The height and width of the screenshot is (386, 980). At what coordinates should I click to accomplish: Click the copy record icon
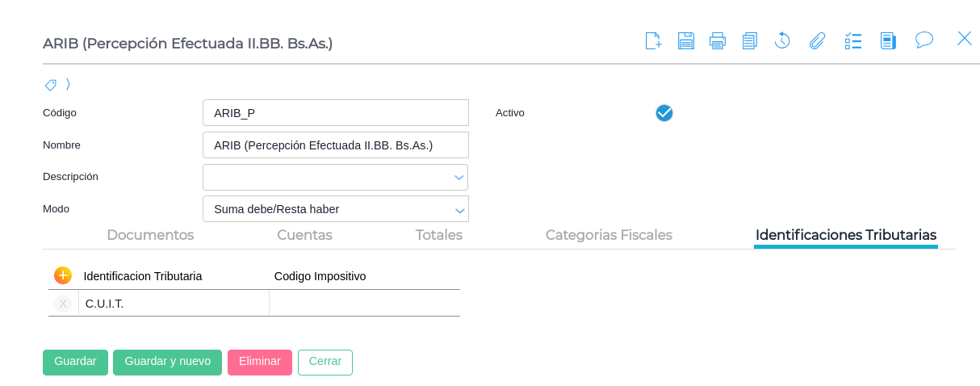pyautogui.click(x=750, y=40)
